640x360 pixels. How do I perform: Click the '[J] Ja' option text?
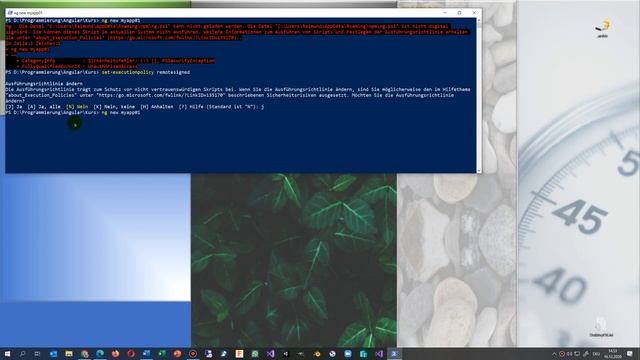13,107
